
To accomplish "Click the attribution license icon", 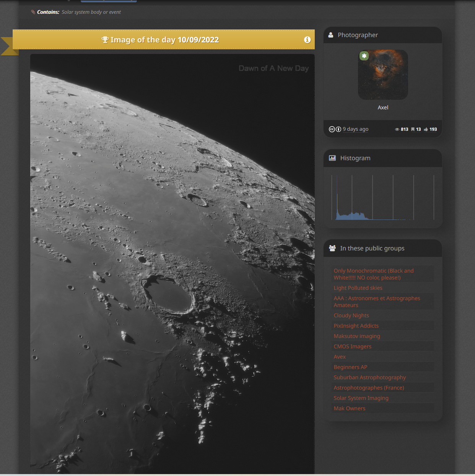I will tap(338, 129).
